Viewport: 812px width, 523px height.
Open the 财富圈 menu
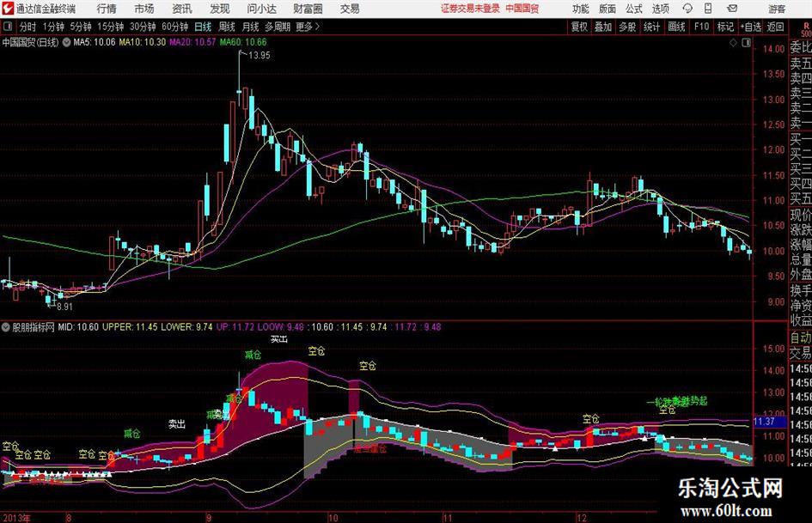point(308,9)
